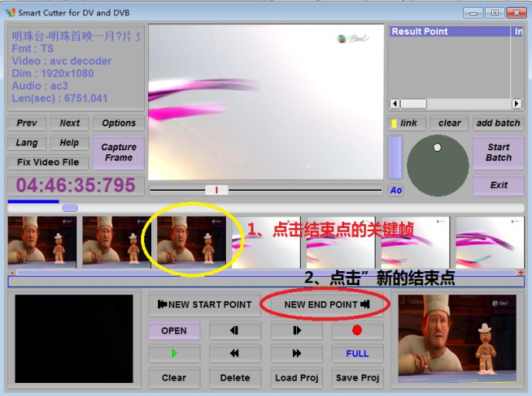Image resolution: width=532 pixels, height=396 pixels.
Task: Click the Dim : 1920x1080 info line
Action: pos(52,73)
